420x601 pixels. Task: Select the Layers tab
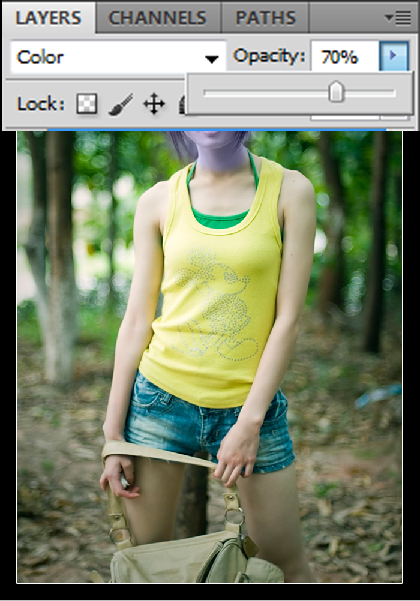point(49,18)
